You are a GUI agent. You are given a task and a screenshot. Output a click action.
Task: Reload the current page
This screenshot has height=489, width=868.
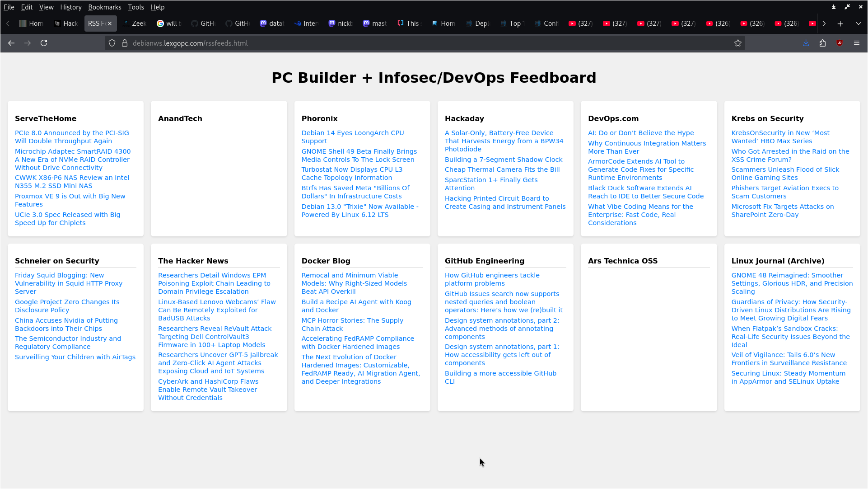coord(44,43)
